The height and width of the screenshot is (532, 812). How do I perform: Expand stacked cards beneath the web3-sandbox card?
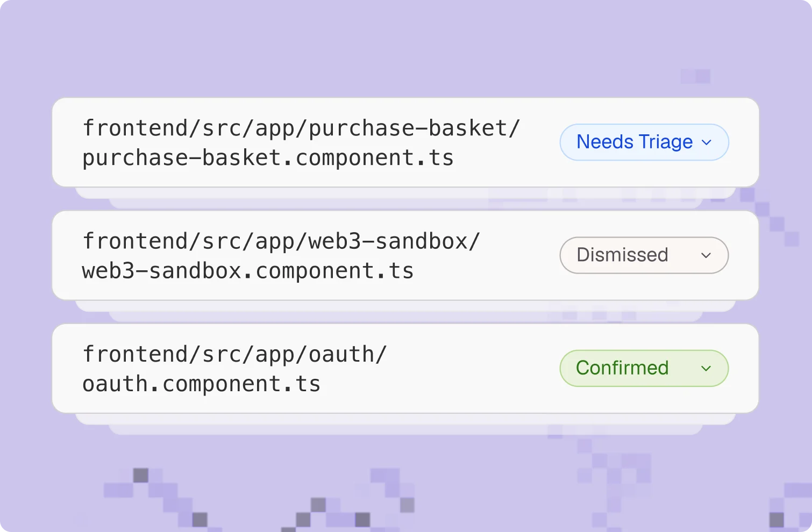pyautogui.click(x=405, y=311)
